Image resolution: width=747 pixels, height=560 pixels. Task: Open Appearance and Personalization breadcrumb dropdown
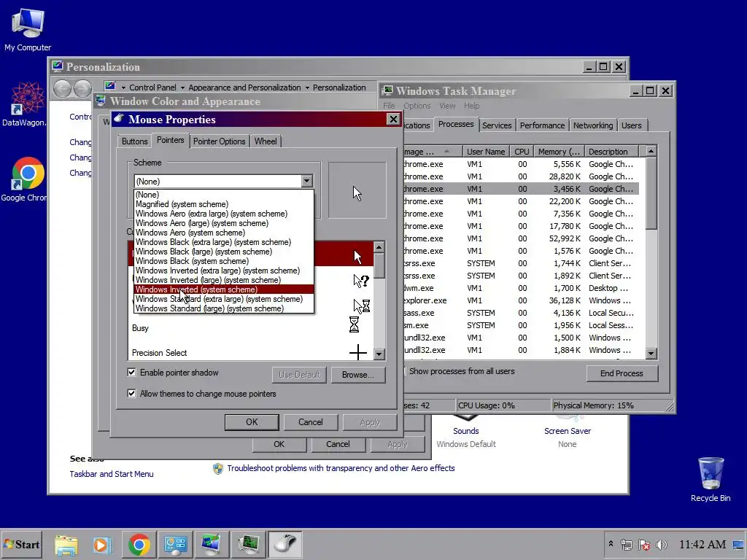coord(307,87)
